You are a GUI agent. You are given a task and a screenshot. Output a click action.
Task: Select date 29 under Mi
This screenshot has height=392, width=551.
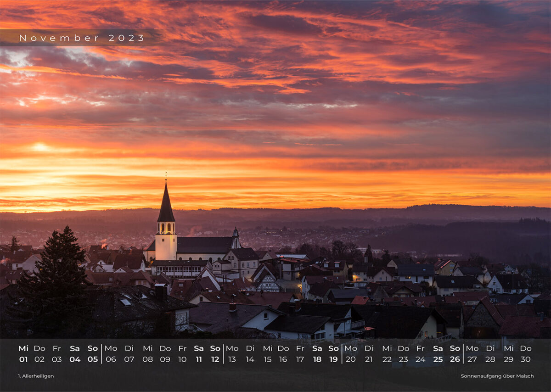tap(508, 359)
